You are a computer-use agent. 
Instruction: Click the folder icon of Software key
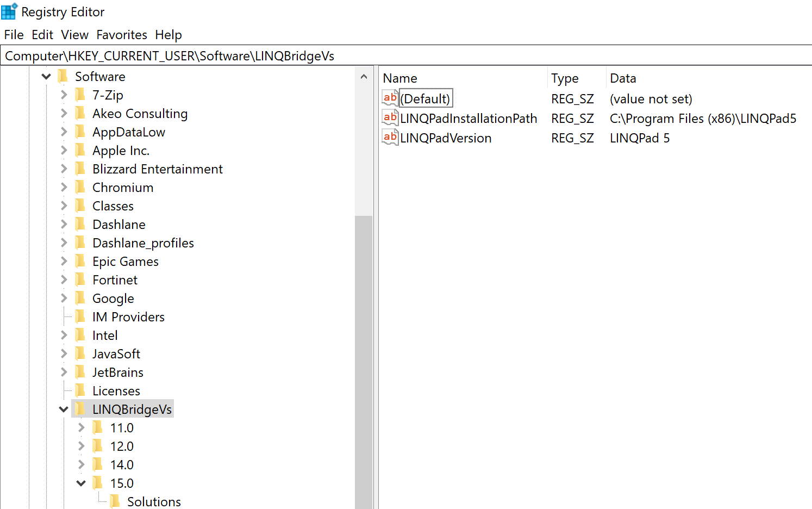[63, 76]
